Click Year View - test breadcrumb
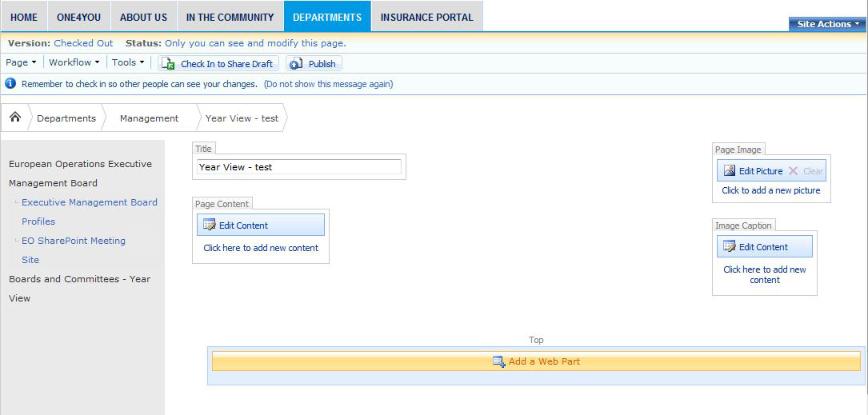Screen dimensions: 868x415 242,118
